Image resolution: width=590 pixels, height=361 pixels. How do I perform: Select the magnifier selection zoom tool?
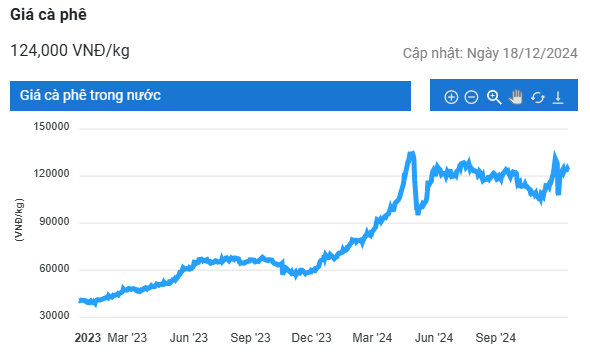point(494,97)
